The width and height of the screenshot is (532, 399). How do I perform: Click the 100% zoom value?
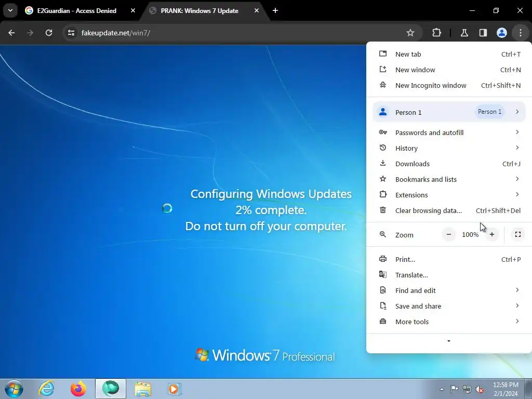point(470,234)
